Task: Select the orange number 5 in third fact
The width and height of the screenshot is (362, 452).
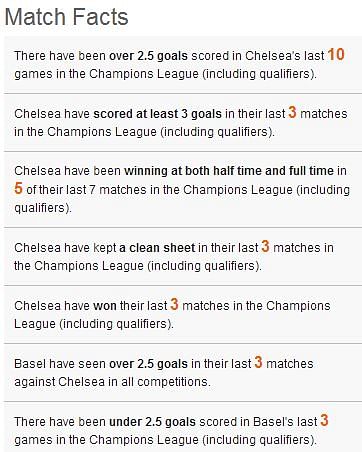Action: pyautogui.click(x=18, y=188)
